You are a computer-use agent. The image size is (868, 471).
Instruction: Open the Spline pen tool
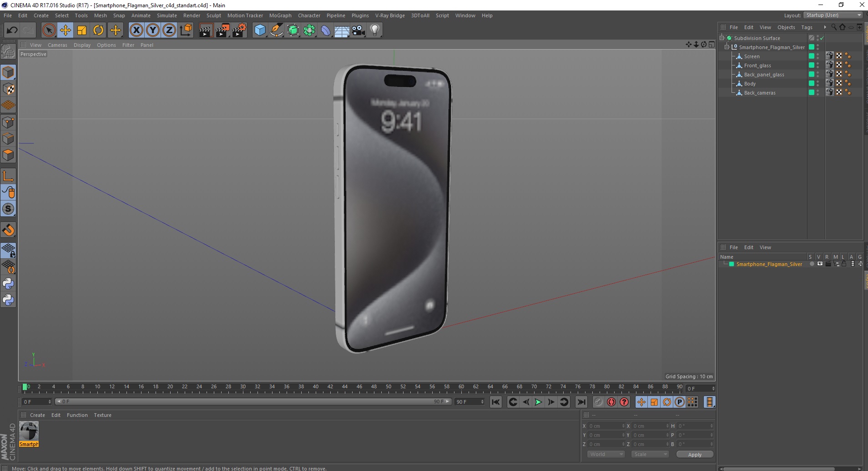click(277, 30)
